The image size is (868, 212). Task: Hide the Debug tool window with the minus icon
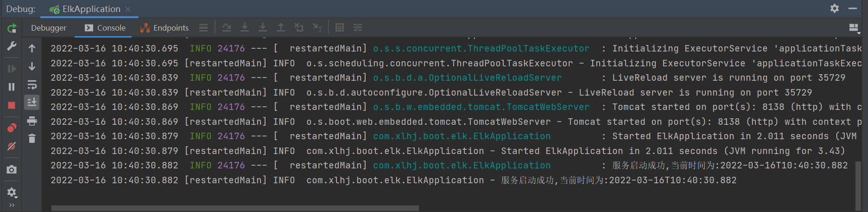point(853,8)
